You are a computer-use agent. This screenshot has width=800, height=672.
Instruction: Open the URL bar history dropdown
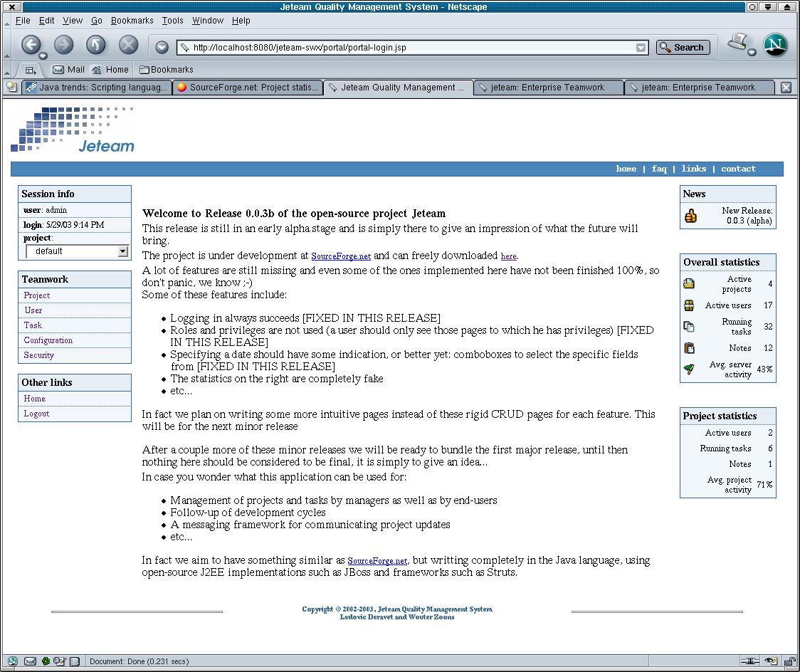pyautogui.click(x=641, y=48)
